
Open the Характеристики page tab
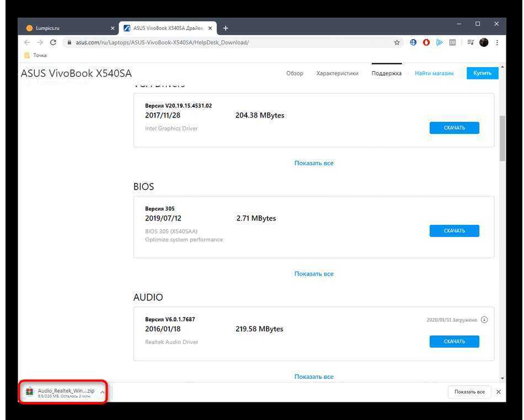point(337,73)
